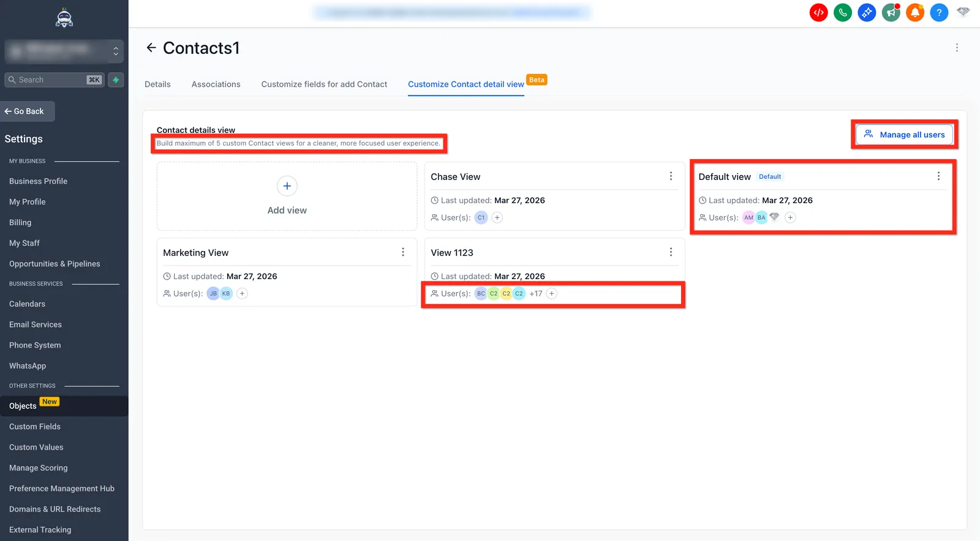Select Customize Contact detail view tab
The image size is (980, 541).
pyautogui.click(x=466, y=84)
